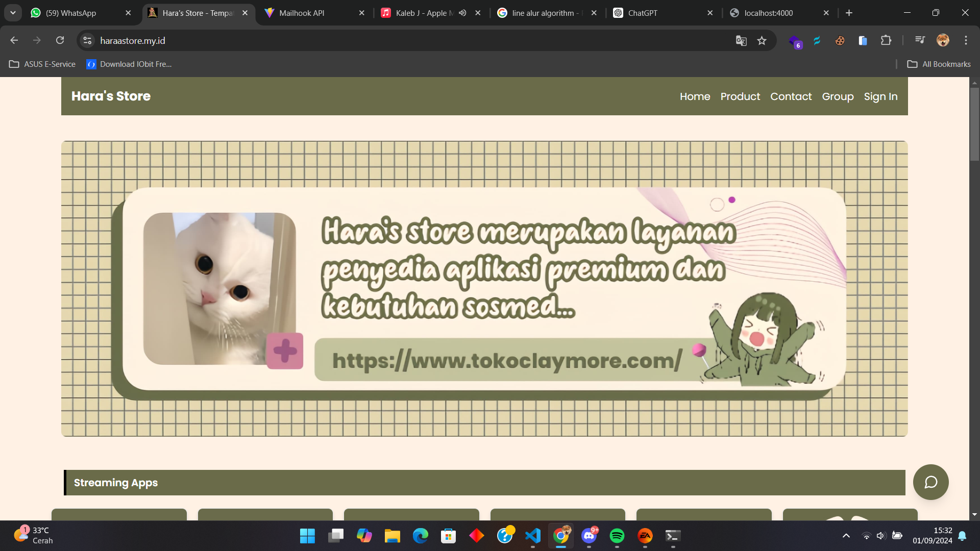The height and width of the screenshot is (551, 980).
Task: Bookmark this page with star icon
Action: [762, 40]
